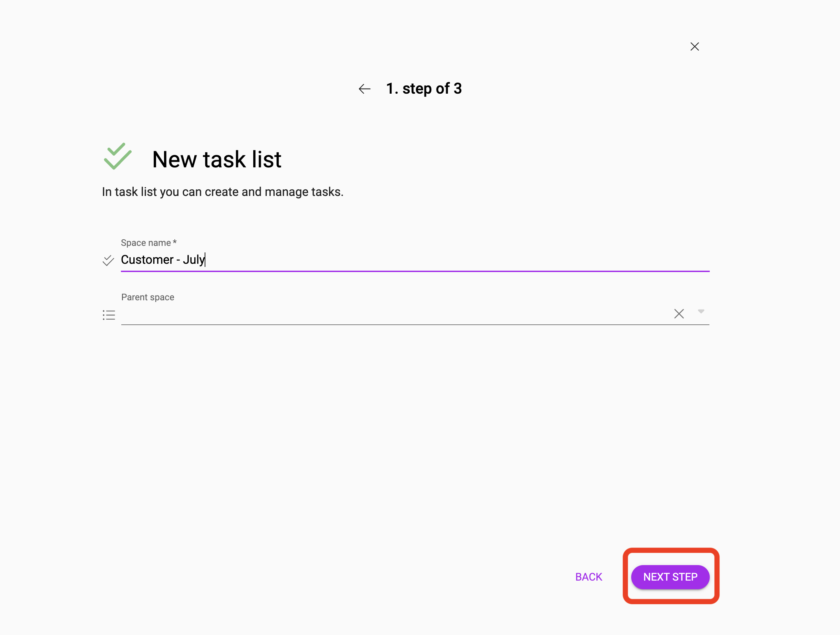This screenshot has height=635, width=840.
Task: Click the '1. step of 3' heading
Action: pyautogui.click(x=424, y=89)
